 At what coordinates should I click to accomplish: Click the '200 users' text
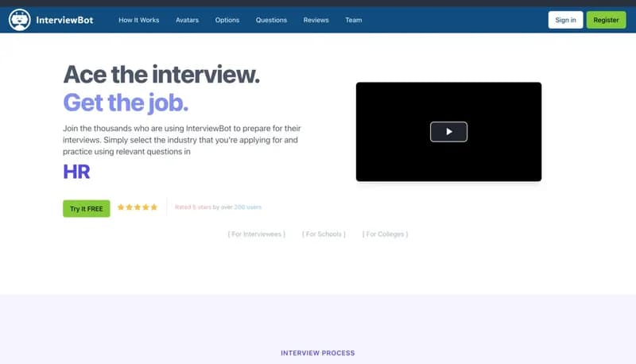point(248,207)
